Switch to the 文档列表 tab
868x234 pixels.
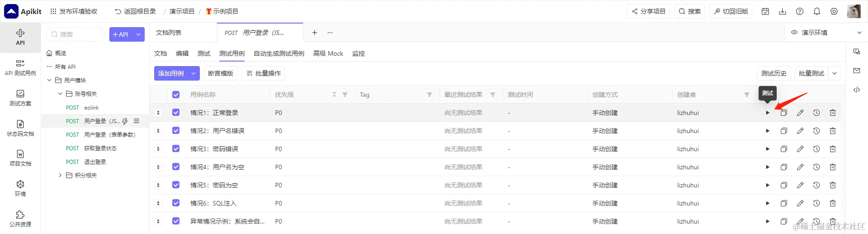click(169, 33)
